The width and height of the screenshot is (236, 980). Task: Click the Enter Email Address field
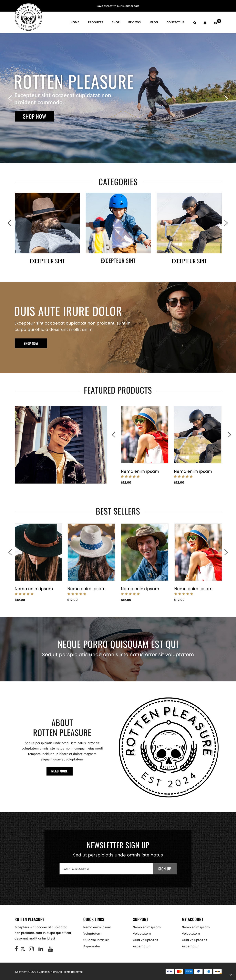tap(106, 868)
